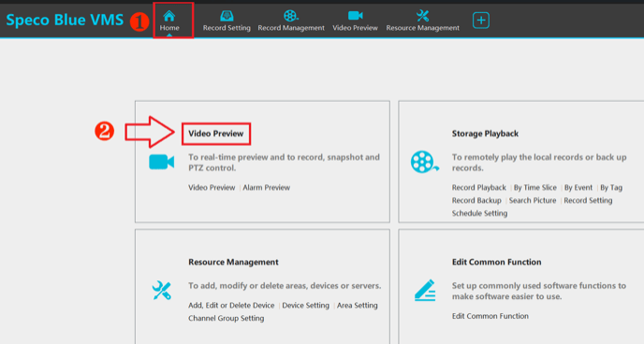Click the Speco Blue VMS title
Viewport: 644px width, 344px height.
coord(65,20)
